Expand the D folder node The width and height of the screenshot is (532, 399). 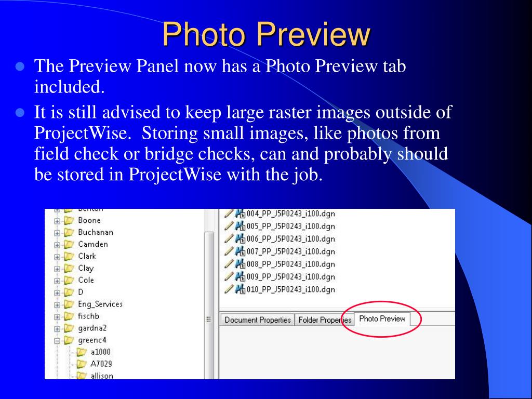coord(57,293)
